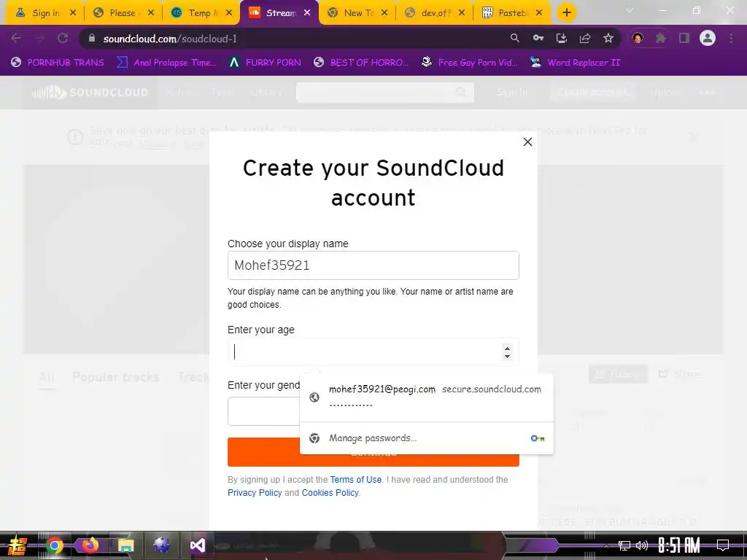This screenshot has height=560, width=747.
Task: Click the address bar URL
Action: (x=170, y=39)
